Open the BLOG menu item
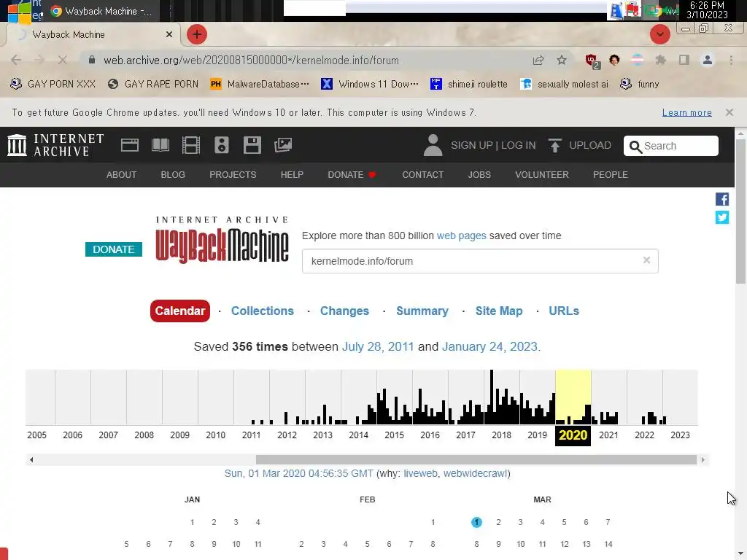Image resolution: width=747 pixels, height=560 pixels. 173,175
